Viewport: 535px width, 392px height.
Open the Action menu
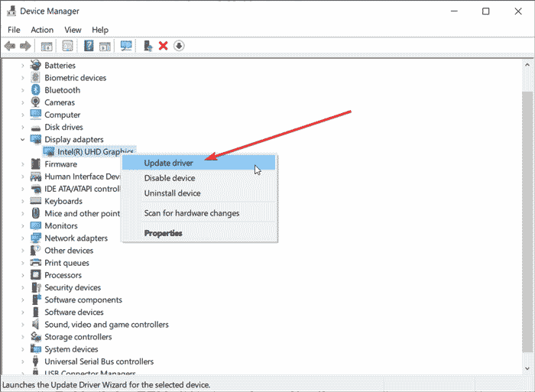pyautogui.click(x=42, y=30)
